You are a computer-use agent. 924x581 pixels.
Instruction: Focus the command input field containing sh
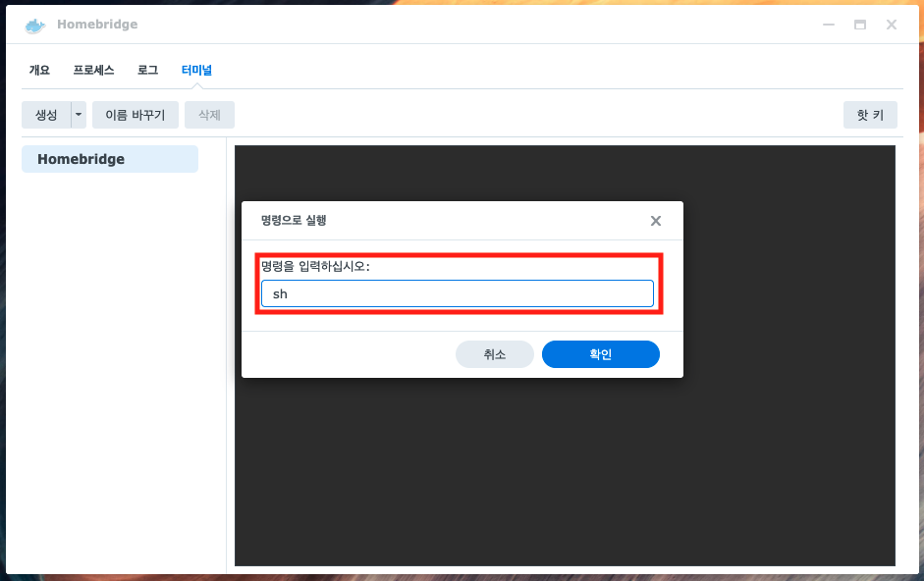click(x=458, y=293)
